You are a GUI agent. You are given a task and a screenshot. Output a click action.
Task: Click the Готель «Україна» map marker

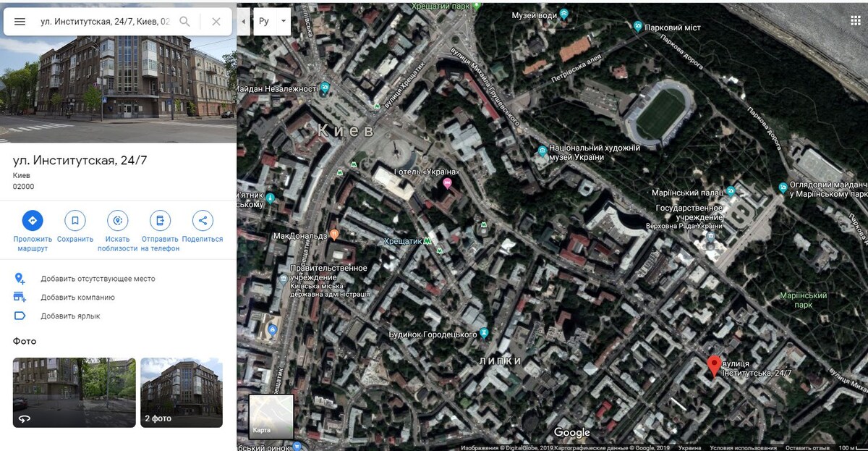447,184
